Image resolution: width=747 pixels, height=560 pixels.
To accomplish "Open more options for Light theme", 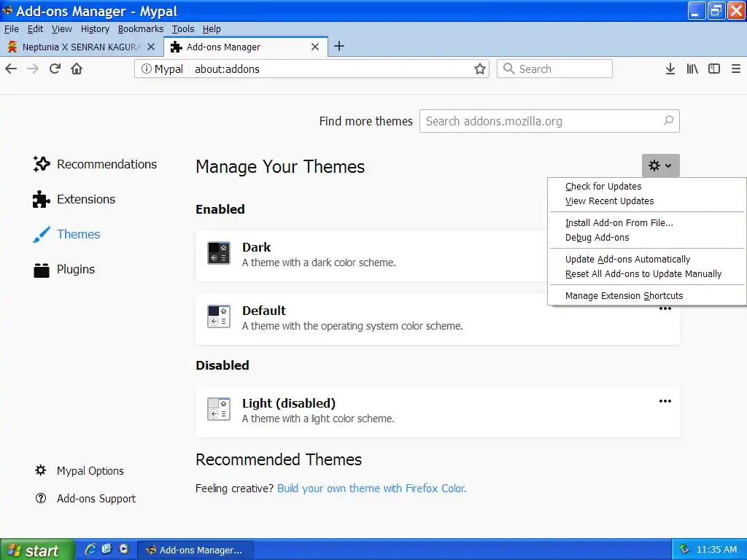I will coord(665,401).
